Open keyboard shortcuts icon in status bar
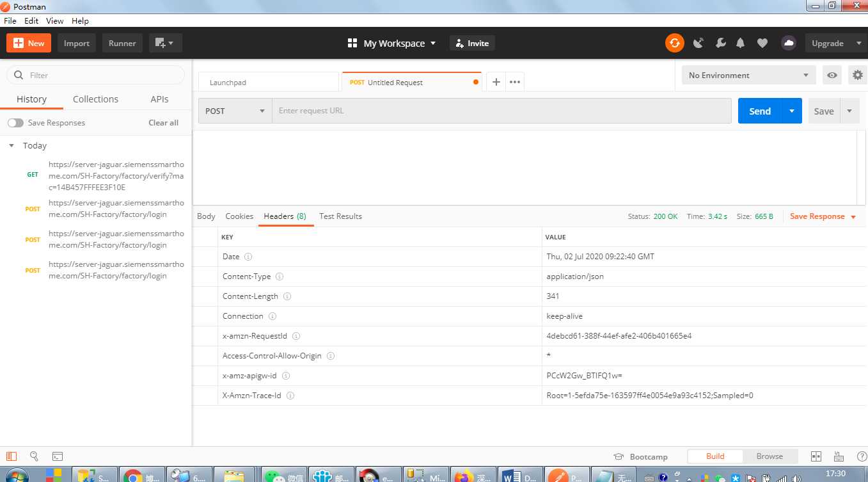 [839, 456]
